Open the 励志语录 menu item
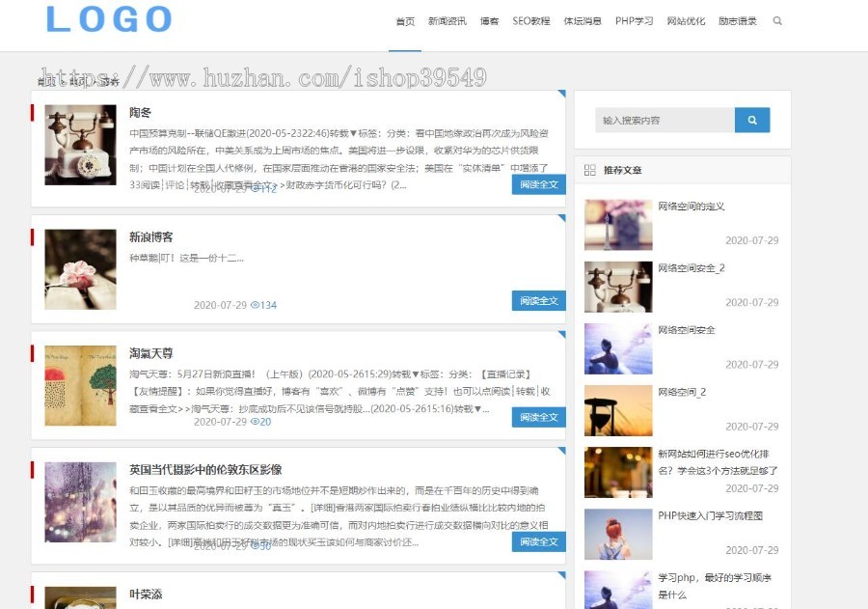 (738, 21)
